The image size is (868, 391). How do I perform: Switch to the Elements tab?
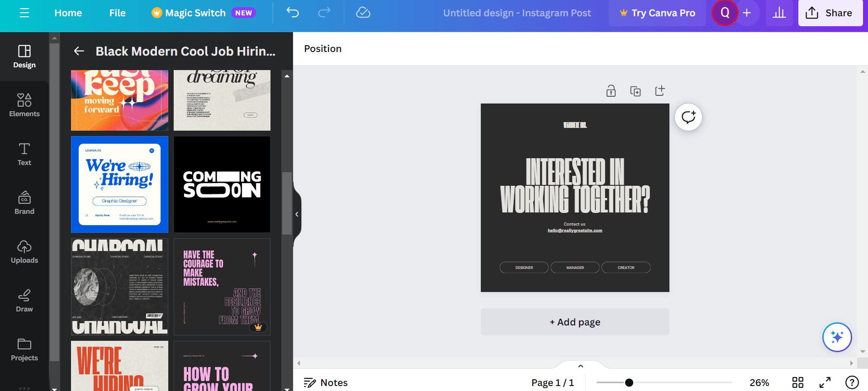click(24, 105)
